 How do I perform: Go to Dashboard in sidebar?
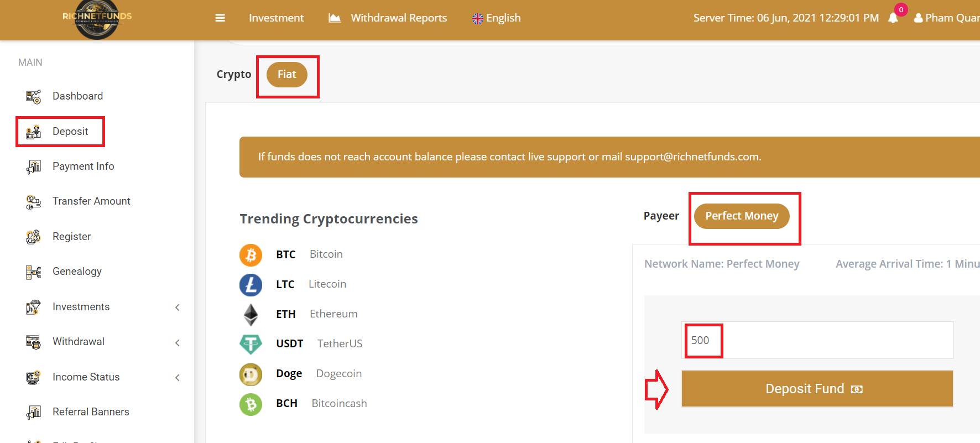(x=77, y=96)
